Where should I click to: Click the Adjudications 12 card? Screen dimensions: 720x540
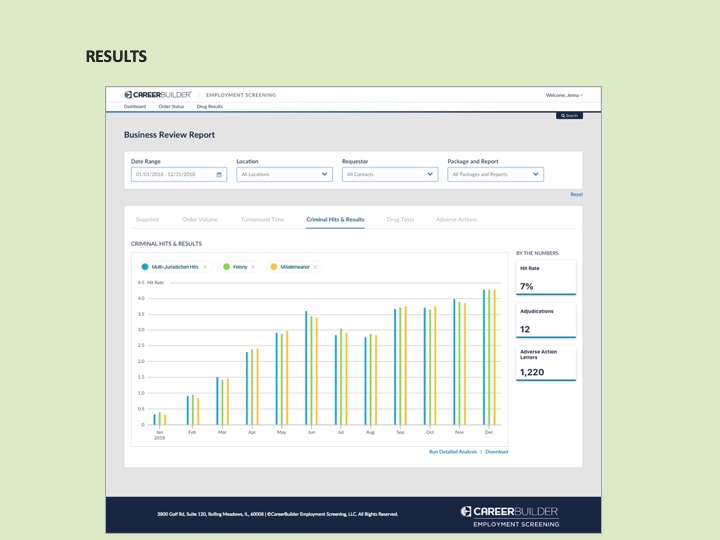(x=546, y=321)
